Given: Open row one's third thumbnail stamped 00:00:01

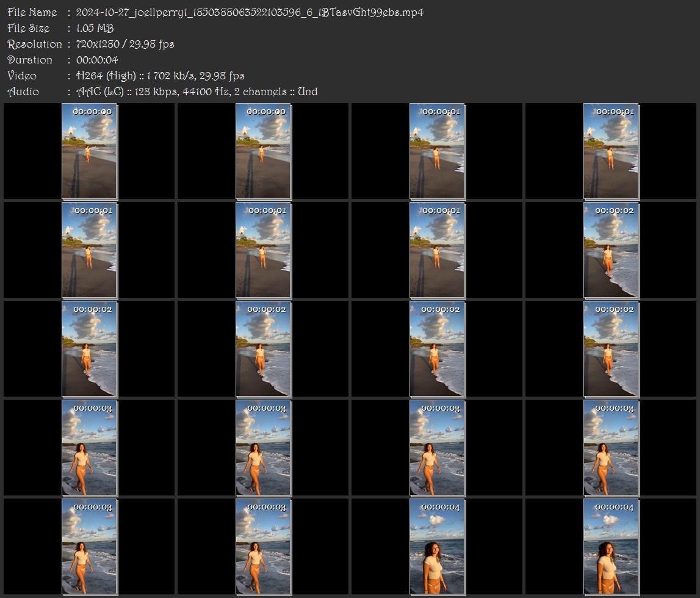Looking at the screenshot, I should pyautogui.click(x=438, y=151).
